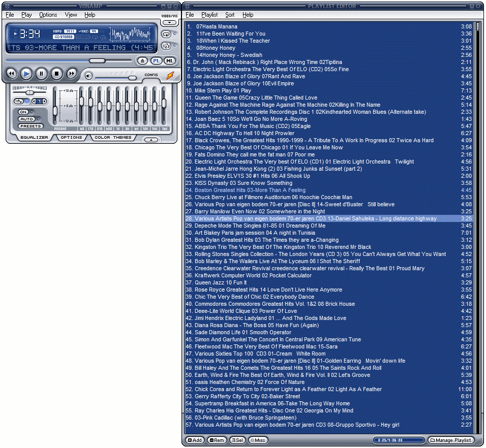The image size is (486, 448).
Task: Stop playback with the square button
Action: [56, 74]
